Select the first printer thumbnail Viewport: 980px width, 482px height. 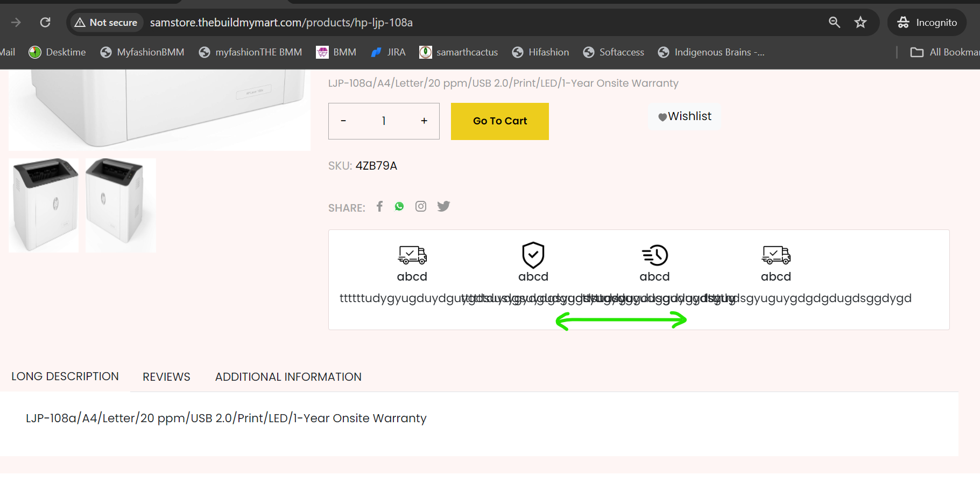point(44,205)
